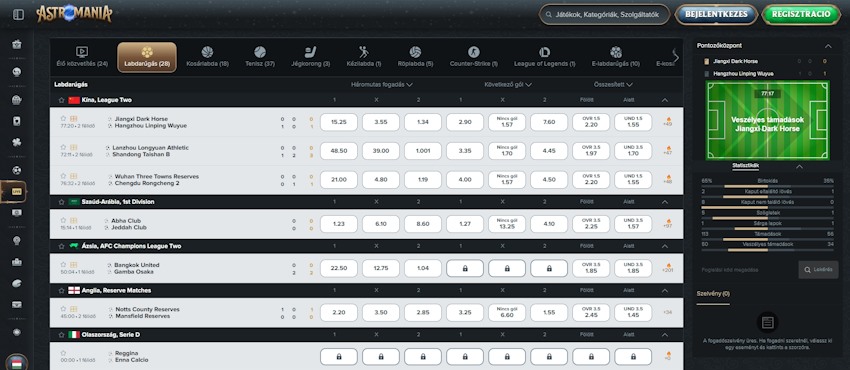850x370 pixels.
Task: Open the soccer ball icon in left sidebar
Action: 17,170
